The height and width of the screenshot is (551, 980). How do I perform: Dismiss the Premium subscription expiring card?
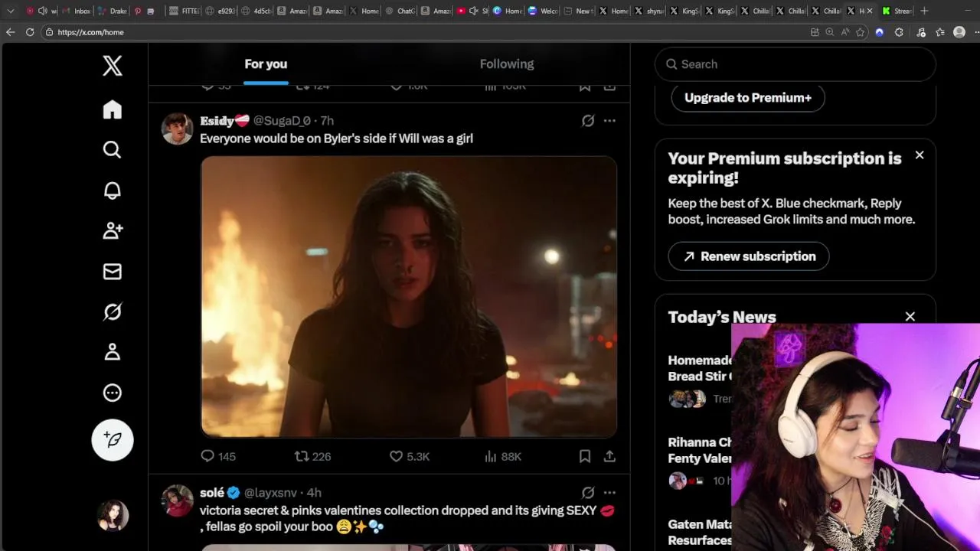pyautogui.click(x=920, y=155)
